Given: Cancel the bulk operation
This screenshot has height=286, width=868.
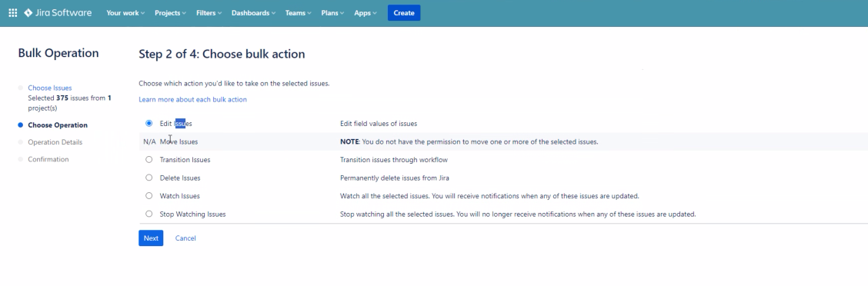Looking at the screenshot, I should (x=185, y=238).
